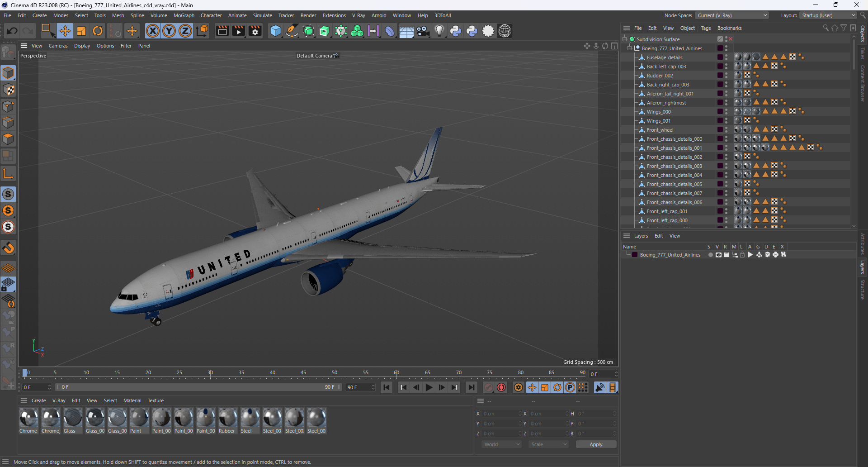Screen dimensions: 868x467
Task: Click the Undo arrow icon
Action: pyautogui.click(x=12, y=31)
